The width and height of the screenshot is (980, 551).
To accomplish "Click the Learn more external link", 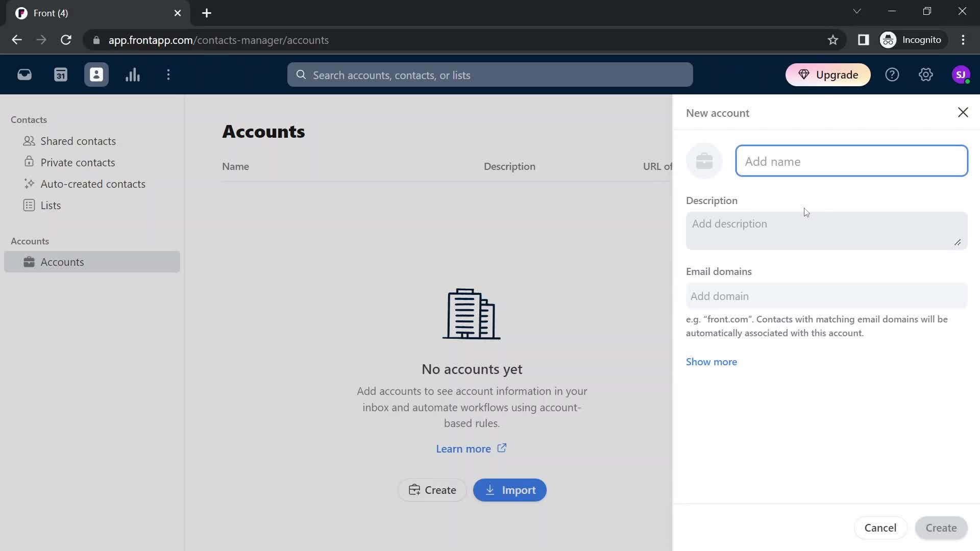I will pos(471,449).
